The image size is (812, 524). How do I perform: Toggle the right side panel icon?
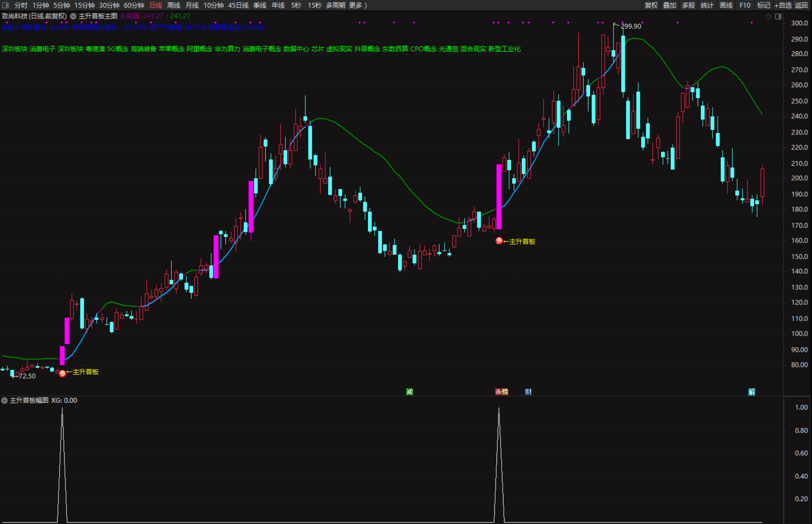[778, 16]
